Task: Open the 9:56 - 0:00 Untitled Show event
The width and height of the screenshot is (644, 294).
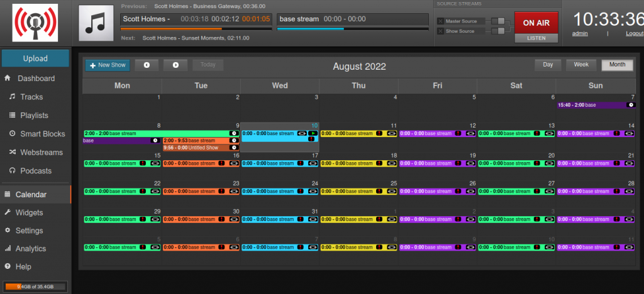Action: coord(201,148)
